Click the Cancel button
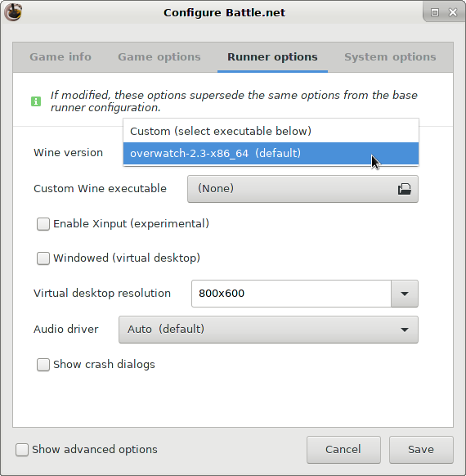The image size is (466, 476). [x=343, y=450]
